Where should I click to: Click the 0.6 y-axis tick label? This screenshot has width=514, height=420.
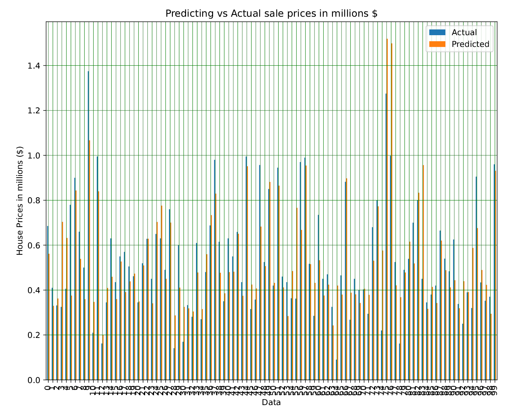pyautogui.click(x=35, y=246)
